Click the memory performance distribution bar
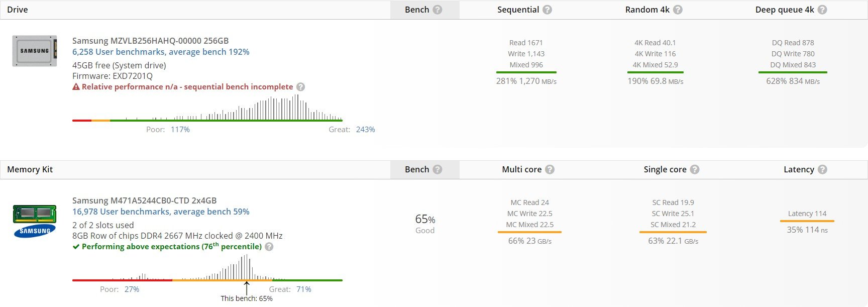Image resolution: width=868 pixels, height=307 pixels. [x=207, y=280]
